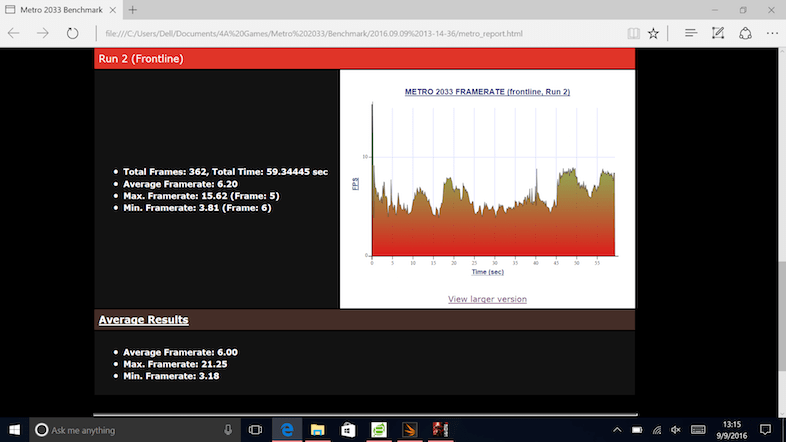Click the Average Results heading
The width and height of the screenshot is (786, 442).
(143, 320)
